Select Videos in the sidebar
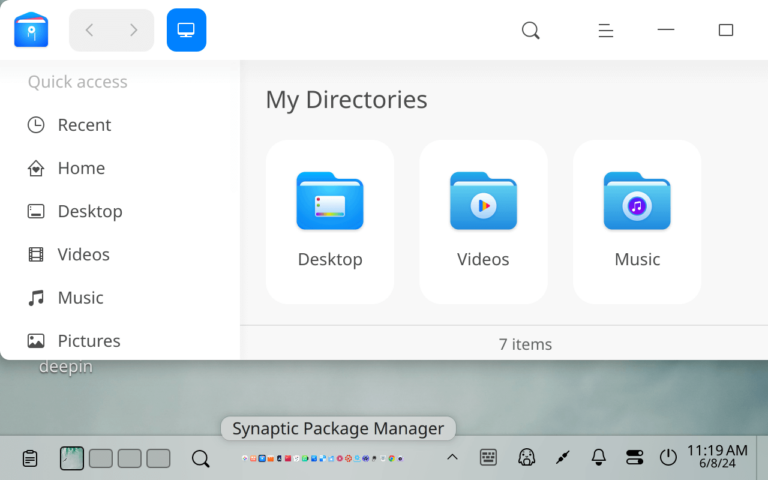The image size is (768, 480). (x=83, y=254)
